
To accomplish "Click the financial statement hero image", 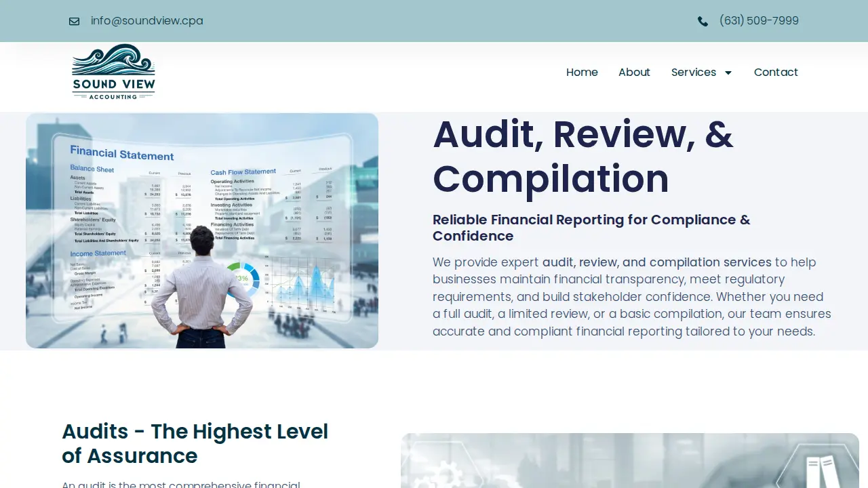I will [x=202, y=230].
